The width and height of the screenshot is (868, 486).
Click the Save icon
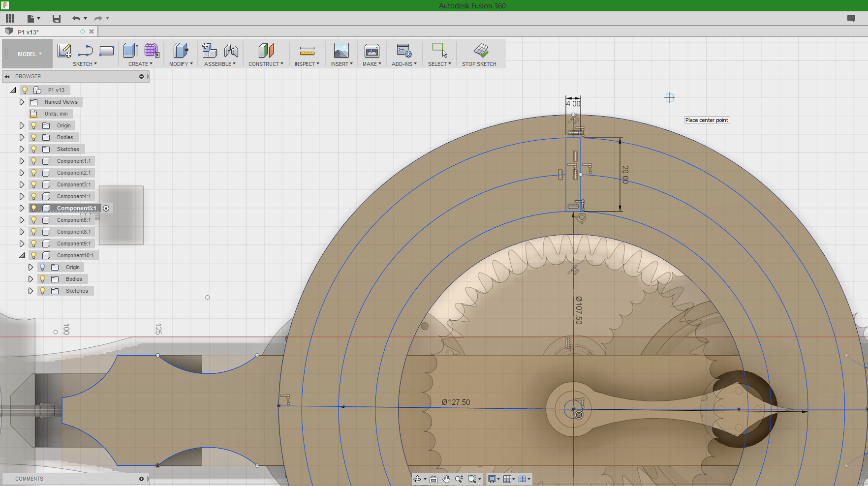point(57,19)
